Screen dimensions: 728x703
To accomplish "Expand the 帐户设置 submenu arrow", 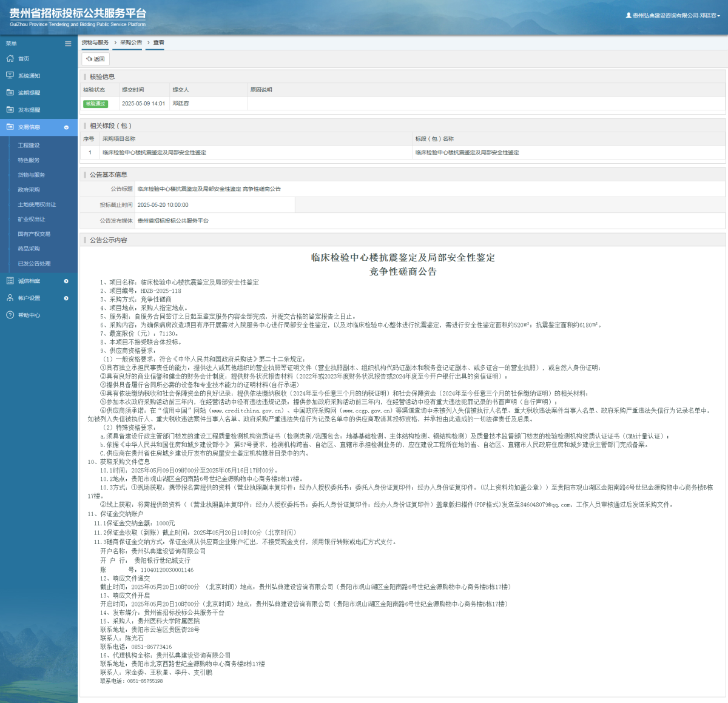I will point(66,298).
